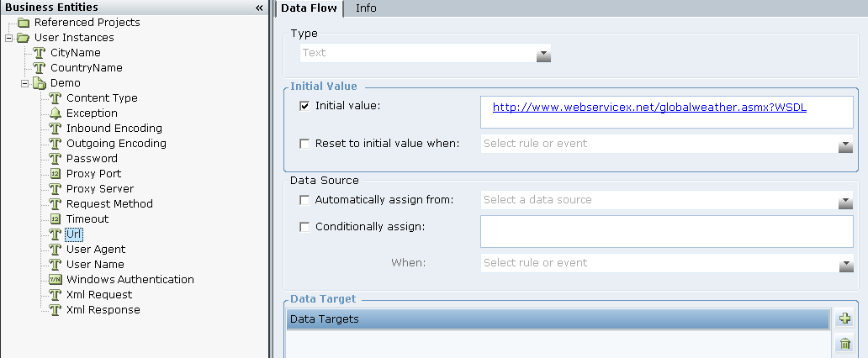Open the Type dropdown arrow
The height and width of the screenshot is (358, 868).
click(x=543, y=55)
